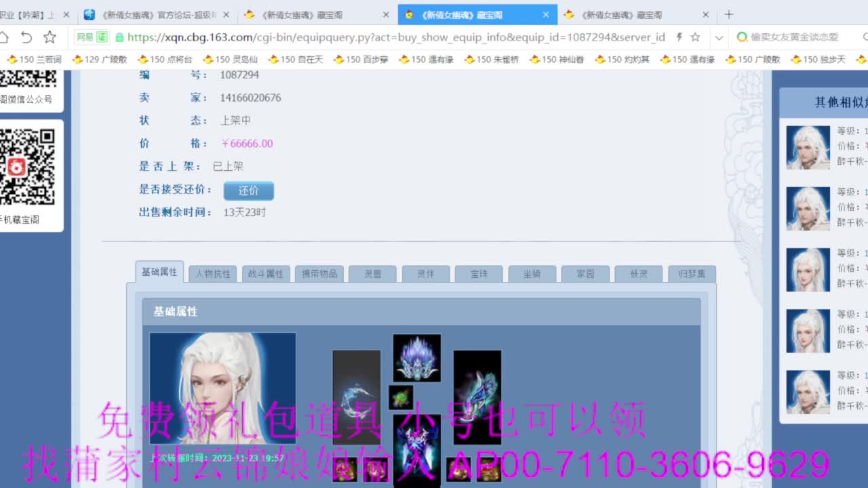Click the 已上架 listing value
This screenshot has height=488, width=868.
click(228, 166)
